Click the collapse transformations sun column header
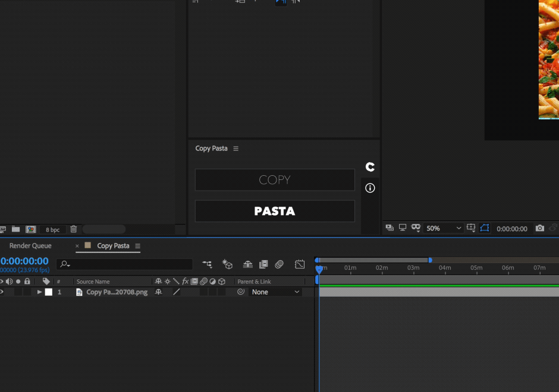This screenshot has height=392, width=559. pos(168,282)
